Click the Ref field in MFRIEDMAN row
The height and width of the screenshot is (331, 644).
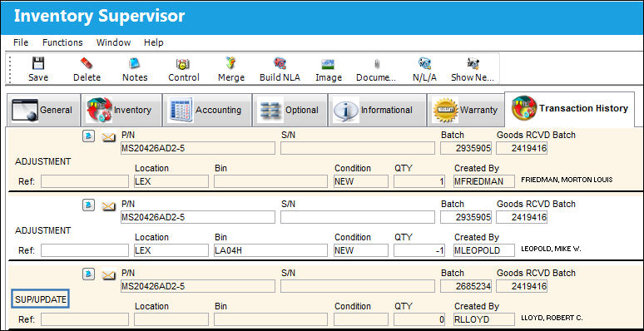[x=85, y=181]
